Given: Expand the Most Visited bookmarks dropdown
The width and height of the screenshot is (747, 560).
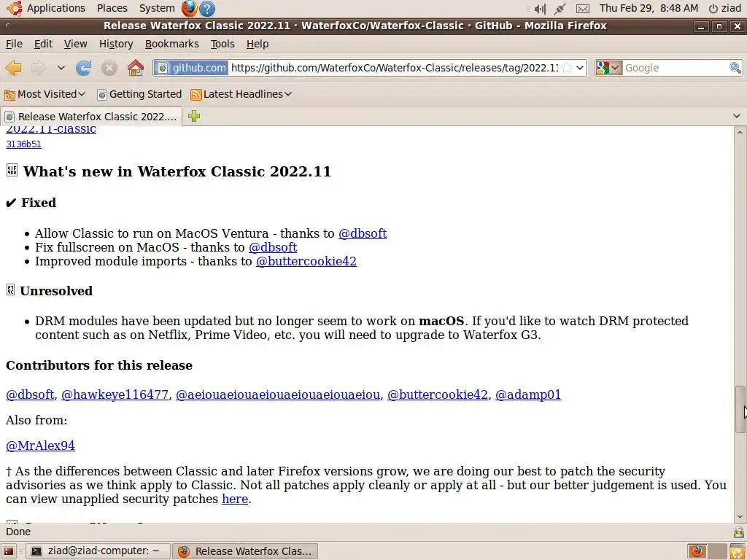Looking at the screenshot, I should pos(82,94).
